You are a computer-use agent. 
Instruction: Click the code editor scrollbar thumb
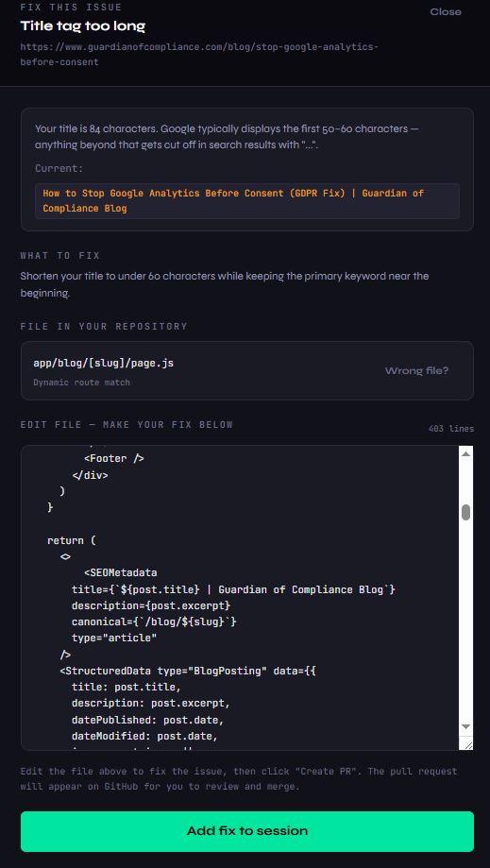tap(465, 512)
